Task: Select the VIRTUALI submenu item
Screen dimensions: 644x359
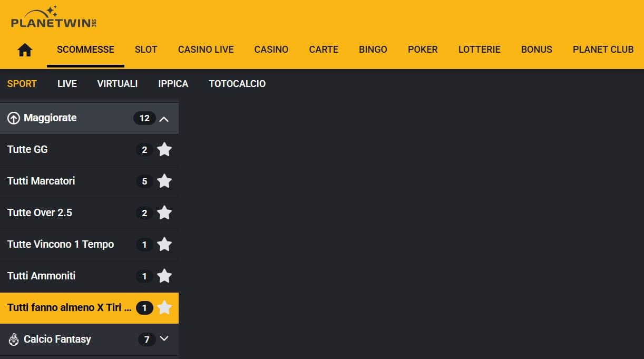Action: (118, 84)
